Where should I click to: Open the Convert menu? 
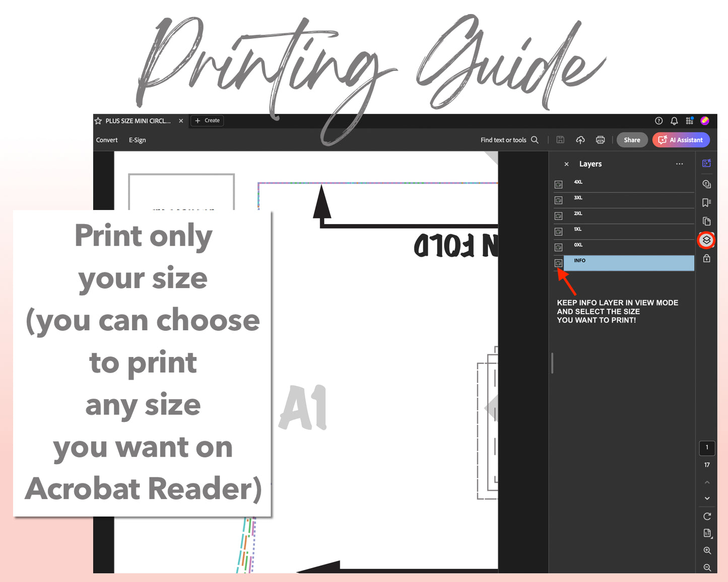tap(107, 140)
